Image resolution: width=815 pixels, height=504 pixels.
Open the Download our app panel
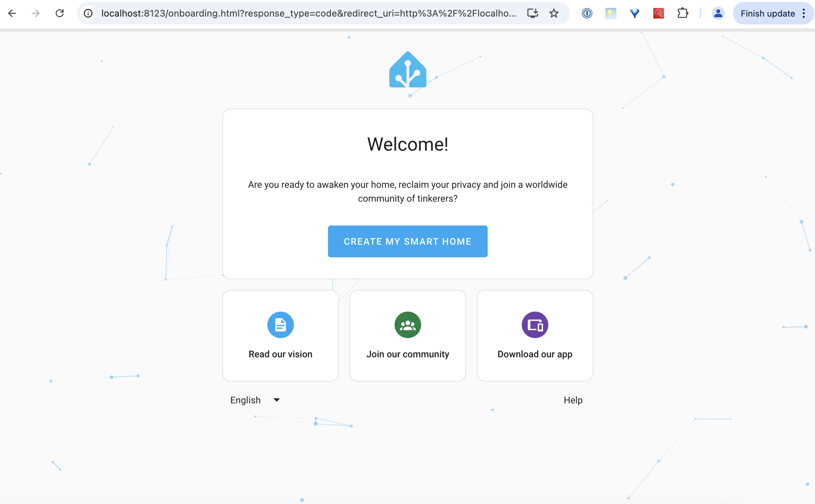click(534, 335)
